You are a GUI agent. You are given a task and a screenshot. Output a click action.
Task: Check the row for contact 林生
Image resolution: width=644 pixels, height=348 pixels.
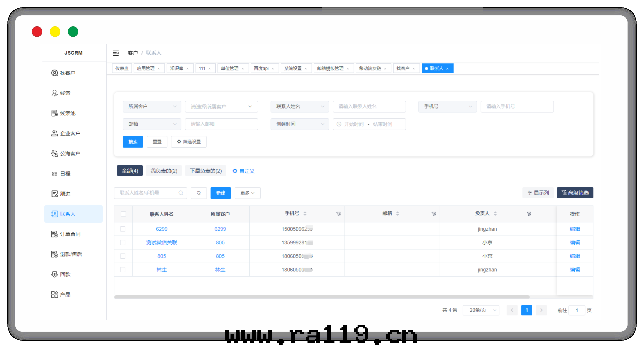pos(123,270)
